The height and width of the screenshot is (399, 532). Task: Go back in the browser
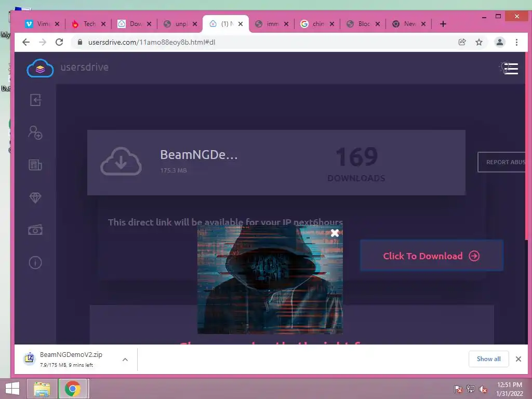point(26,42)
